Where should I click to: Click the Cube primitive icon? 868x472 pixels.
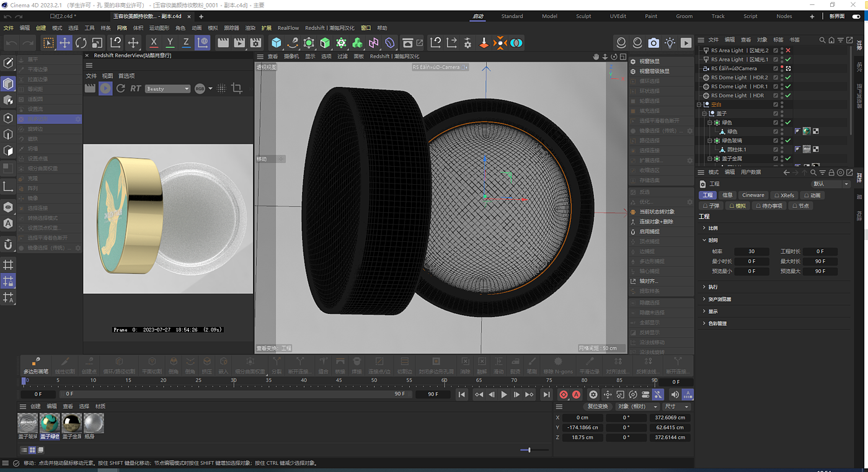(x=277, y=43)
